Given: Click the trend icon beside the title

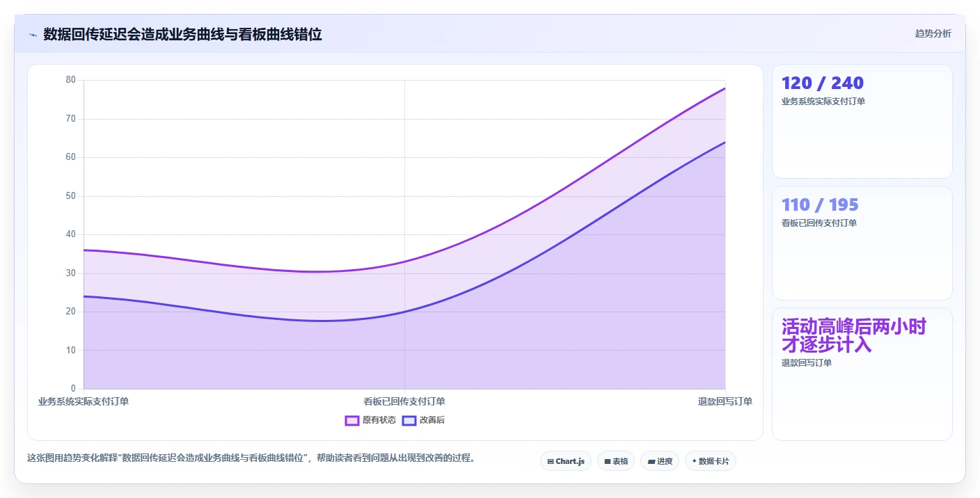Looking at the screenshot, I should [x=33, y=35].
